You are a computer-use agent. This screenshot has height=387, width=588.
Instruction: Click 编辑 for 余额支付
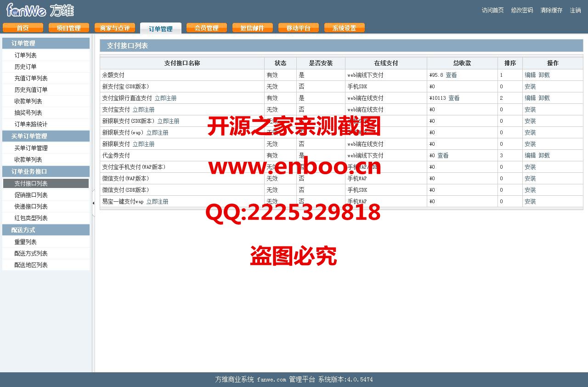pyautogui.click(x=530, y=75)
